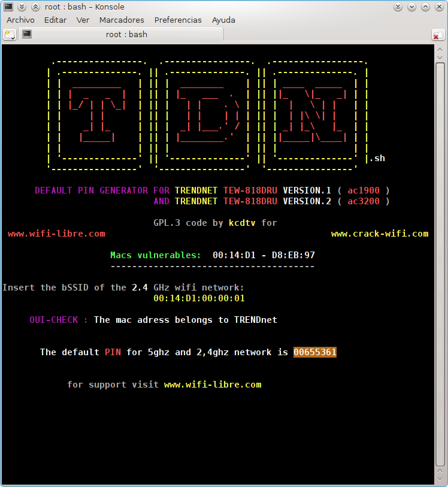This screenshot has height=487, width=448.
Task: Click the www.crack-wifi.com text
Action: (380, 234)
